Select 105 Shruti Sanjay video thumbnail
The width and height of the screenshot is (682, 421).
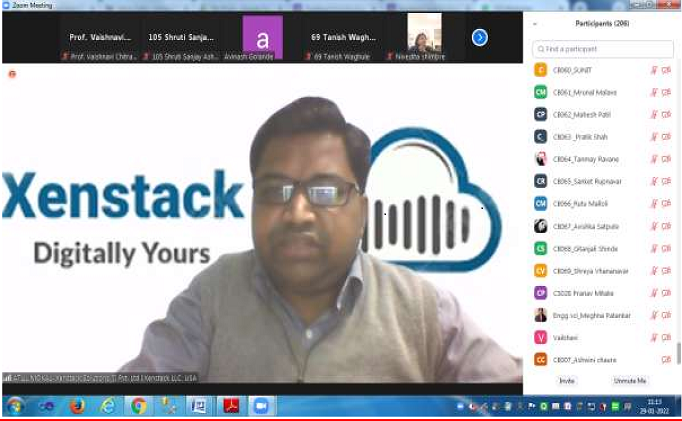coord(181,37)
